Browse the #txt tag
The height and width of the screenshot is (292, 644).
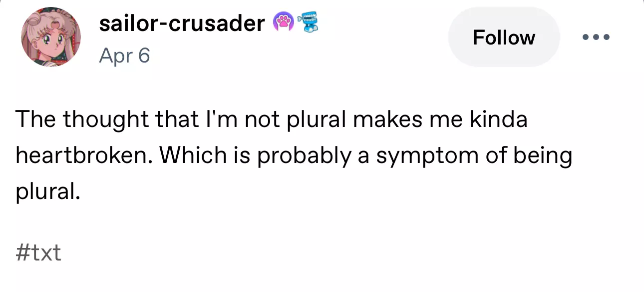pos(38,253)
